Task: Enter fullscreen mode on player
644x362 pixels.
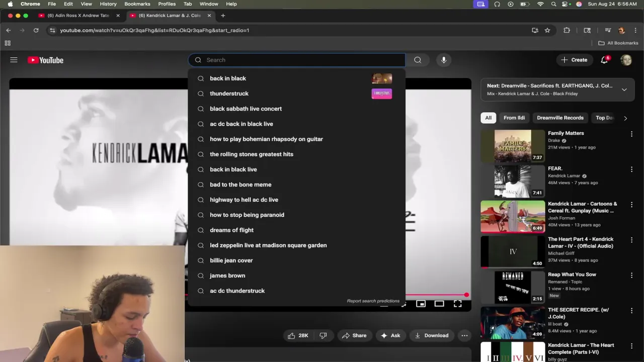Action: coord(457,304)
